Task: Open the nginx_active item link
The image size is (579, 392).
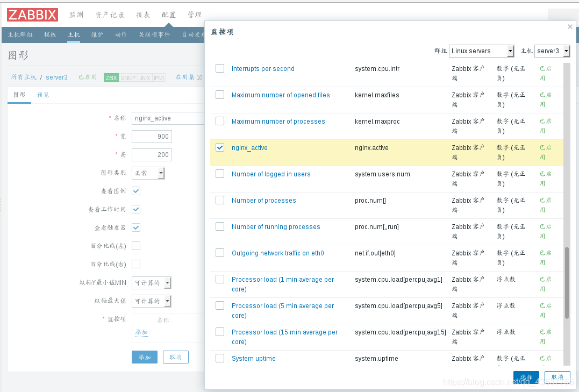Action: pos(249,148)
